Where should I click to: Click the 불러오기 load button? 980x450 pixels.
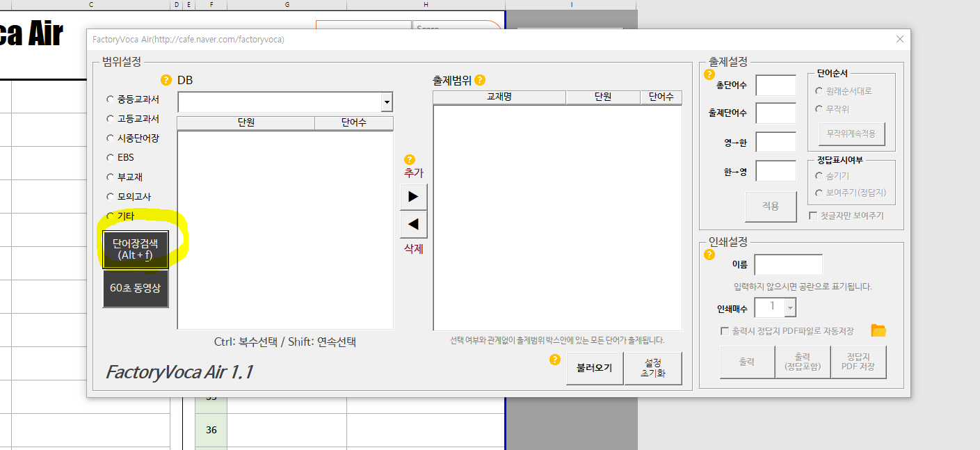[594, 367]
